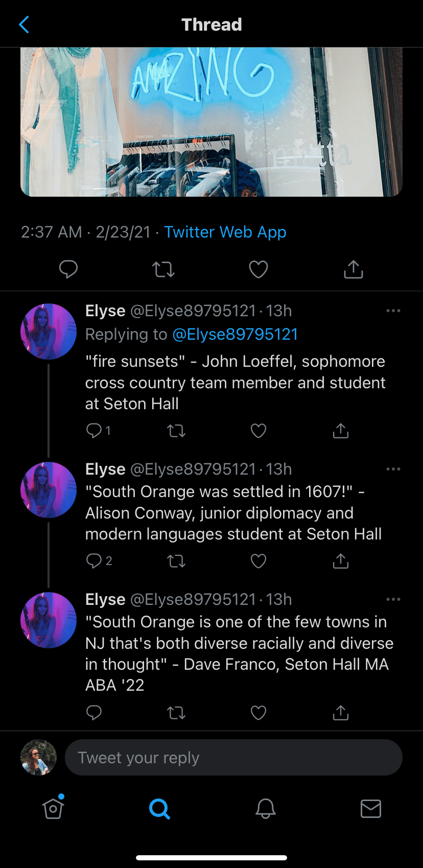Retweet the Alison Conway quote tweet

pos(176,561)
